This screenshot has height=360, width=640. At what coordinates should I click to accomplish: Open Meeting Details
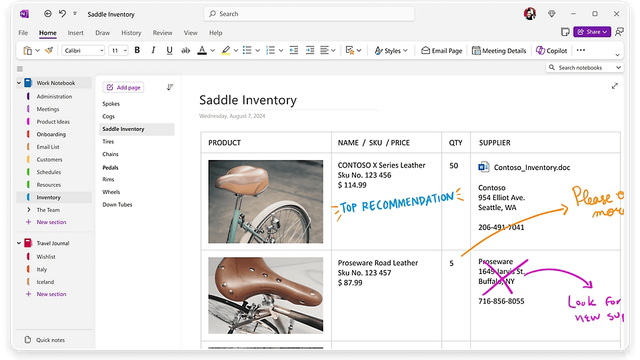pyautogui.click(x=499, y=51)
